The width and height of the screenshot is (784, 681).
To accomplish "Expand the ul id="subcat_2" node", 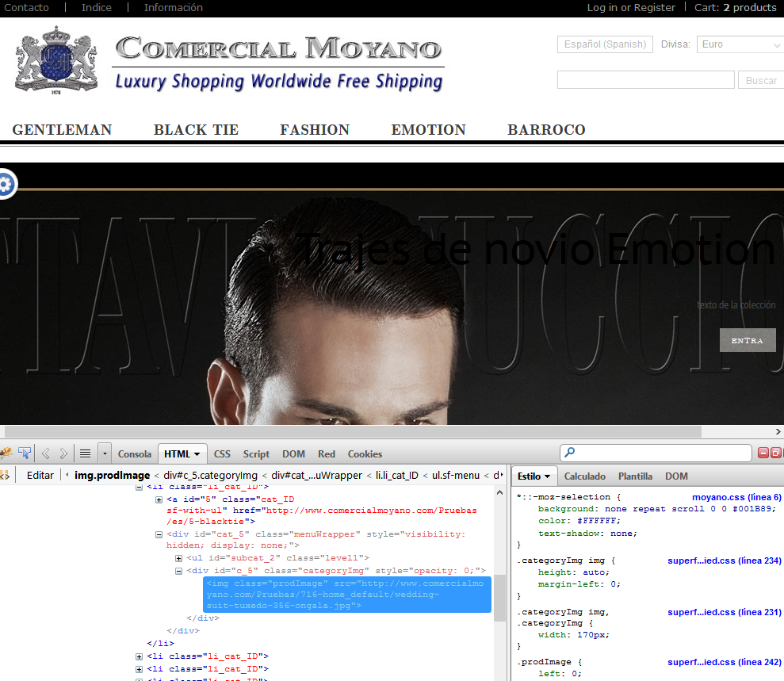I will pyautogui.click(x=178, y=558).
